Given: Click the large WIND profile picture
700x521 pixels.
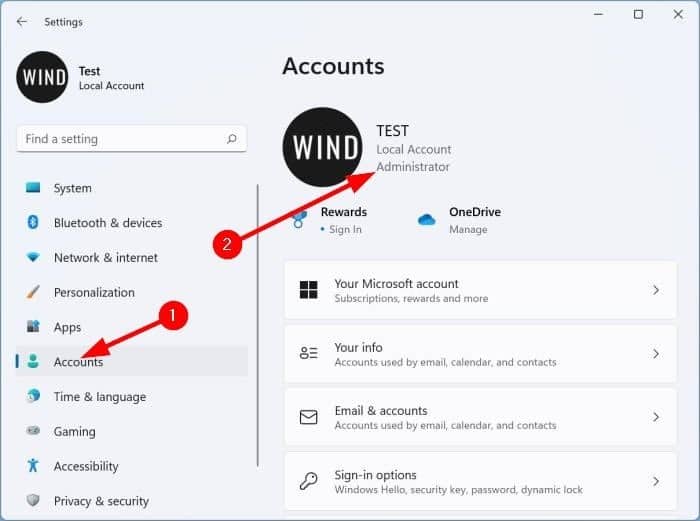Looking at the screenshot, I should point(323,147).
